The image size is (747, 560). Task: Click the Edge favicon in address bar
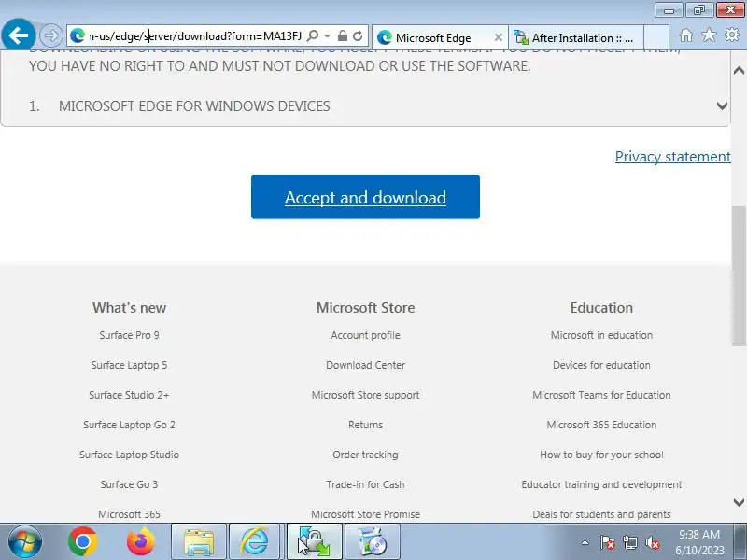78,35
